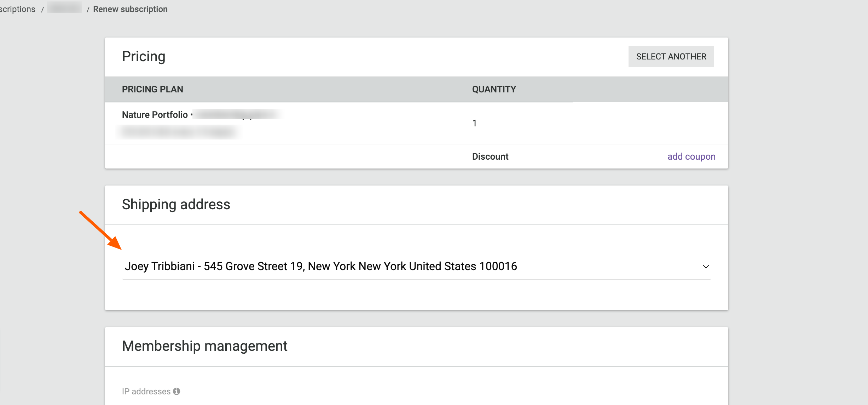This screenshot has width=868, height=405.
Task: Click the SELECT ANOTHER pricing button
Action: point(671,57)
